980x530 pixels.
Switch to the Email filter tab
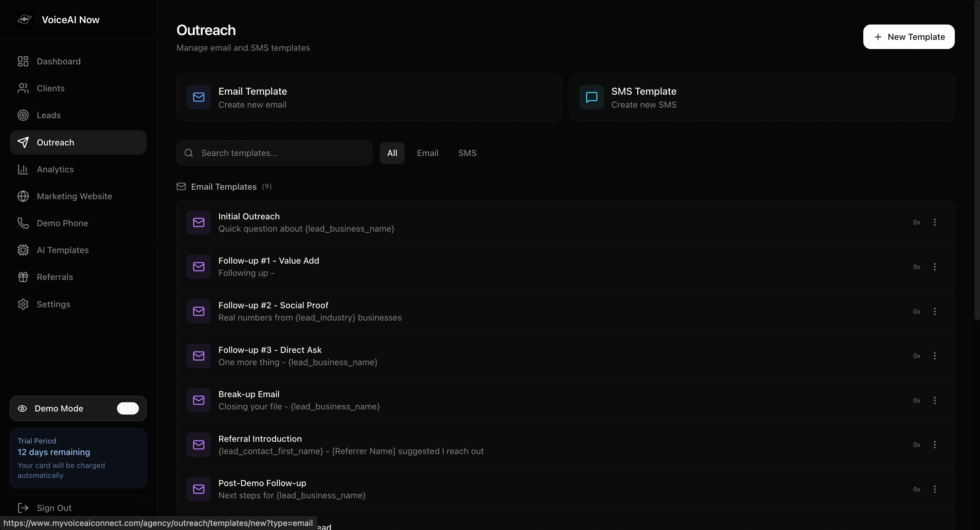428,153
